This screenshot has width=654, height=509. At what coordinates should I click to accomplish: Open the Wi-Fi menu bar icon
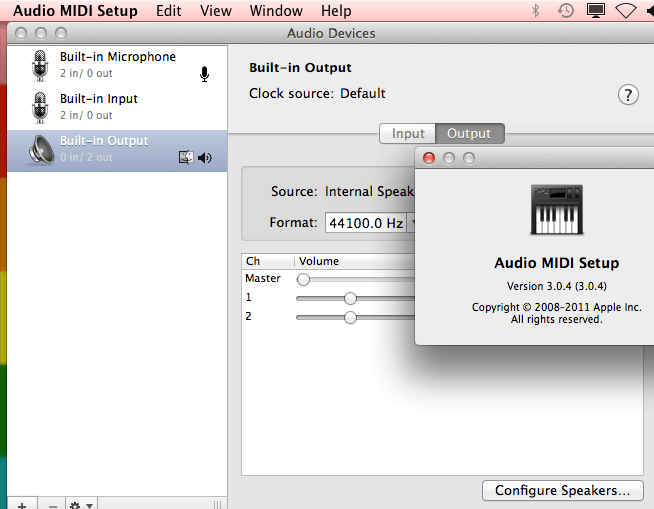(x=626, y=10)
